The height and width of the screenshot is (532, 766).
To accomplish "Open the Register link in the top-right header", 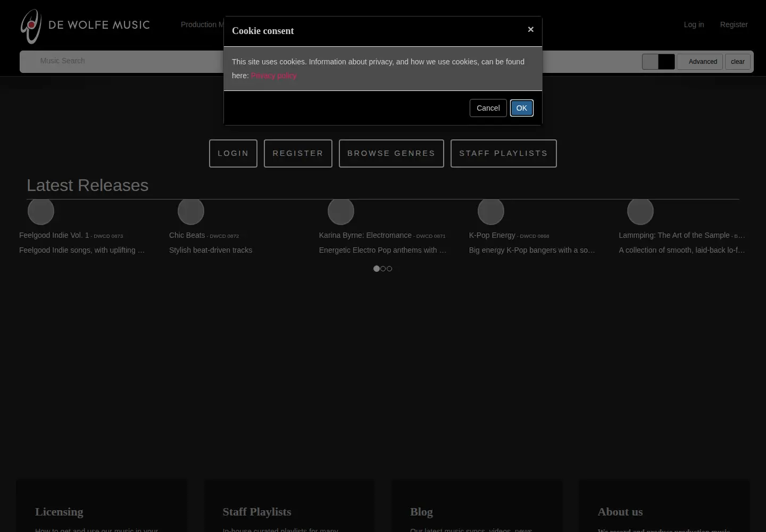I will 734,24.
